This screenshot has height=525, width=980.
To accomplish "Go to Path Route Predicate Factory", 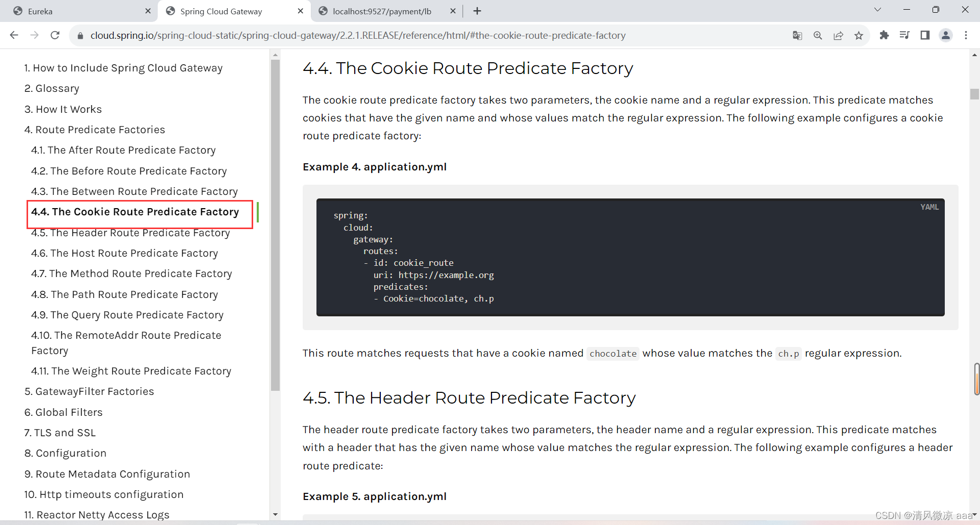I will click(x=124, y=294).
